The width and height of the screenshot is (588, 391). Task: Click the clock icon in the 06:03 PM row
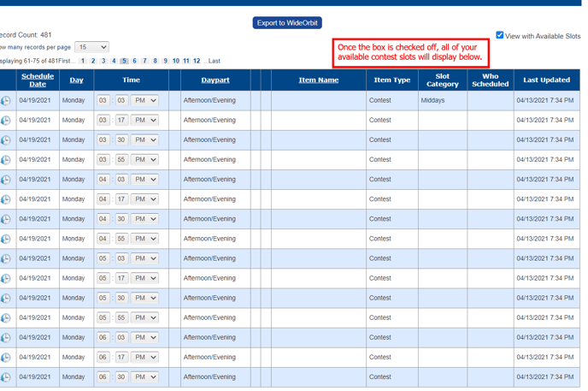click(6, 338)
